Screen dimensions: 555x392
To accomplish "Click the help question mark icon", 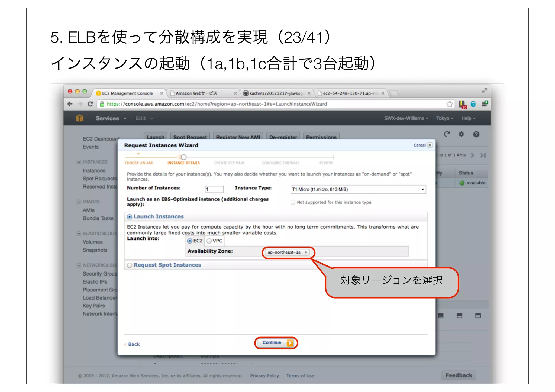I will [476, 134].
